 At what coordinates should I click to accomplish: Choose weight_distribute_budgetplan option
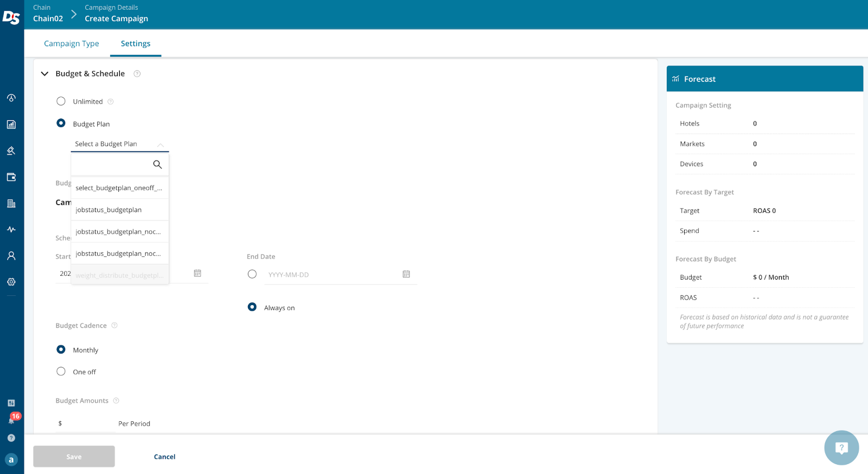pos(120,275)
